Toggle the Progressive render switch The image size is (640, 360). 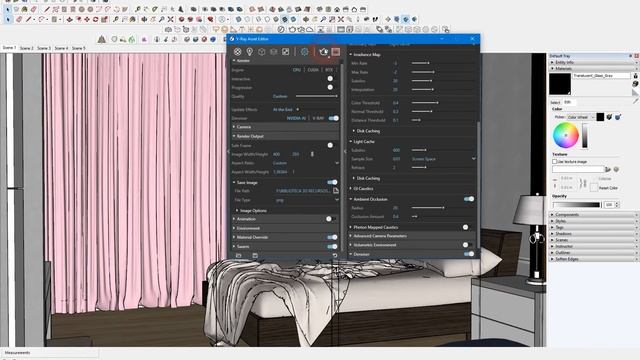[x=330, y=87]
